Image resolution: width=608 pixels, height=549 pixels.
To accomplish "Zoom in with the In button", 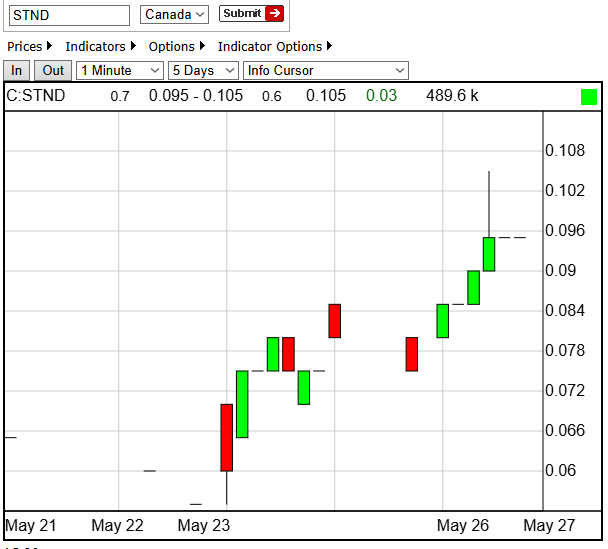I will pos(16,71).
